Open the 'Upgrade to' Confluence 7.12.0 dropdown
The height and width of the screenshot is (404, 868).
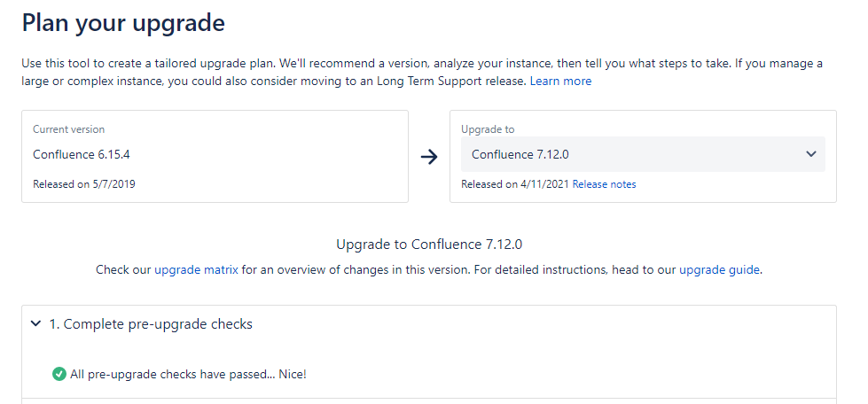[643, 154]
